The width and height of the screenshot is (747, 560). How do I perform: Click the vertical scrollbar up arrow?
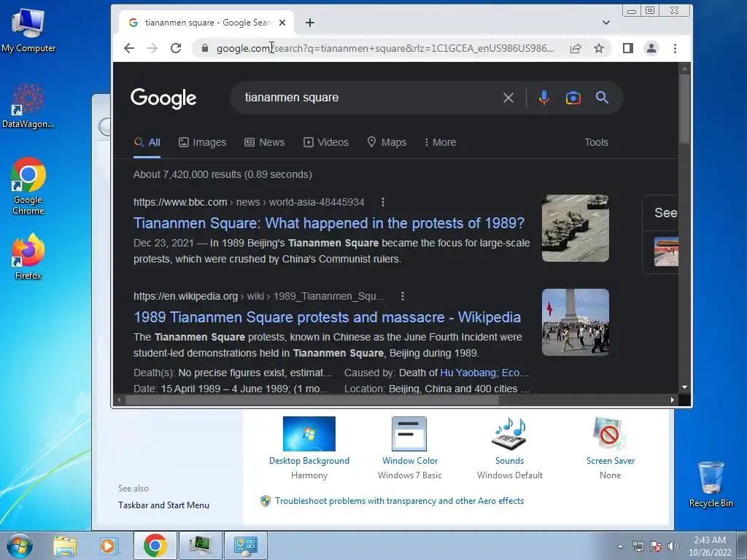[684, 69]
